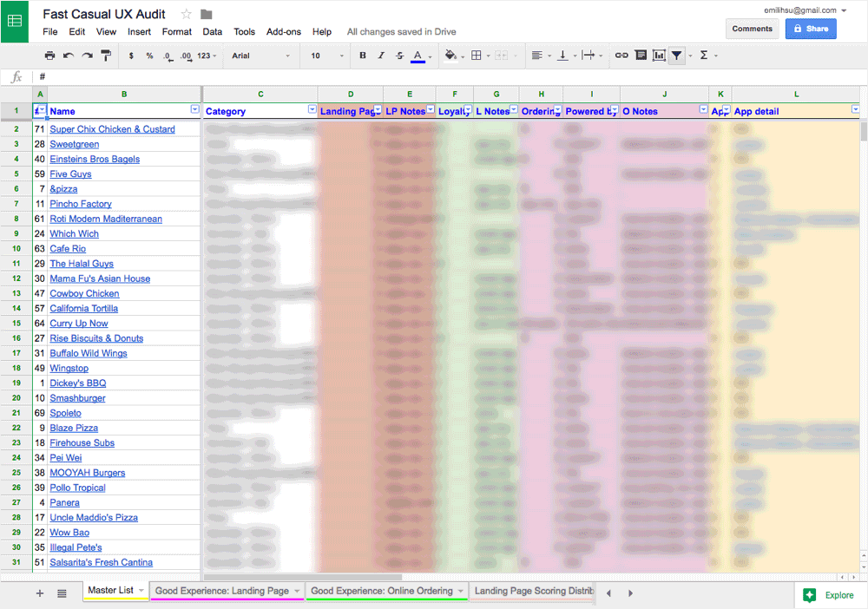Open the borders menu
The height and width of the screenshot is (609, 868).
pyautogui.click(x=476, y=56)
